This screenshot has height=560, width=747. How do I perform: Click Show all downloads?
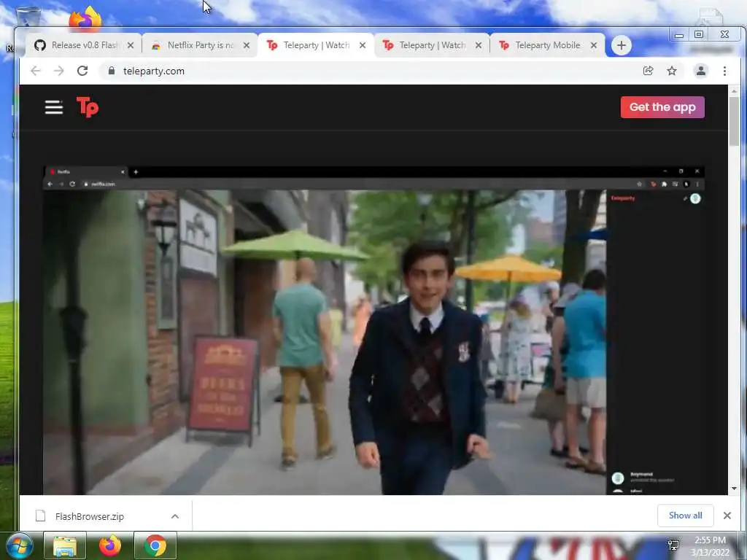tap(685, 516)
